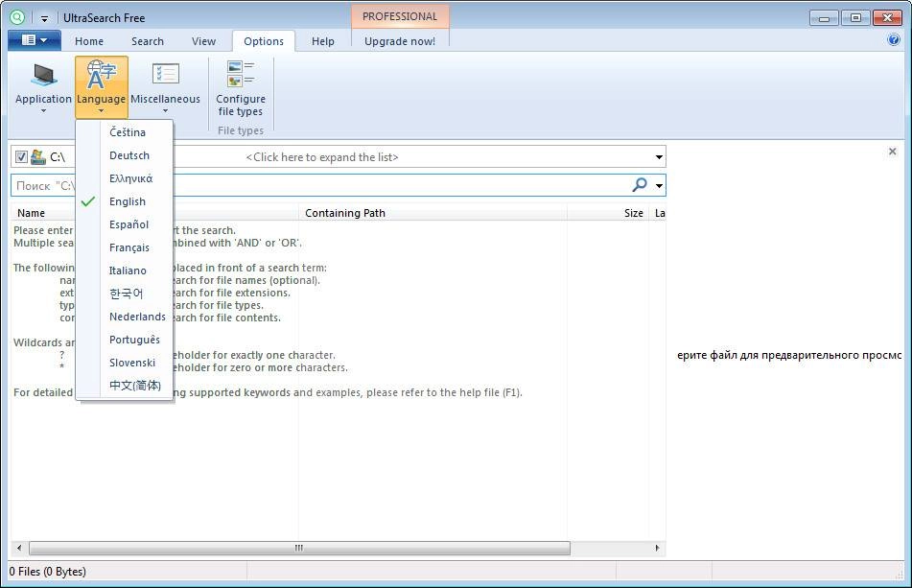The image size is (912, 588).
Task: Open the quick access toolbar dropdown arrow
Action: [x=44, y=18]
